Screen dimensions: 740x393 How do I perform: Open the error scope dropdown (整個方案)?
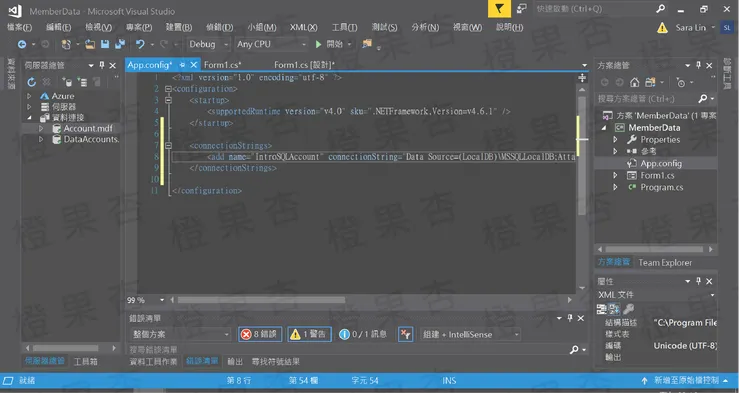coord(180,334)
